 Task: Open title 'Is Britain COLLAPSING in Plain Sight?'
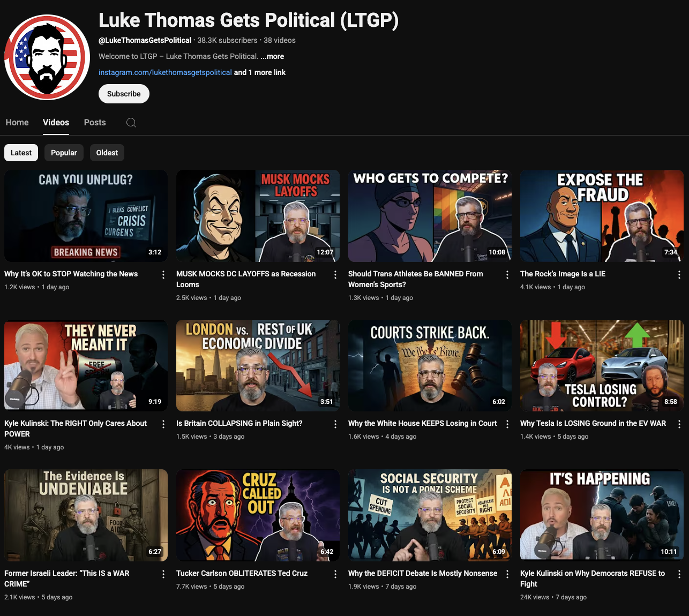239,423
